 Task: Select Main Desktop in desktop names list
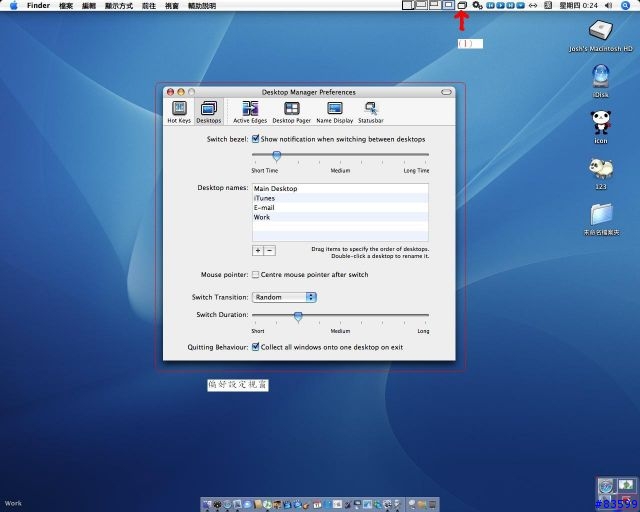point(340,188)
